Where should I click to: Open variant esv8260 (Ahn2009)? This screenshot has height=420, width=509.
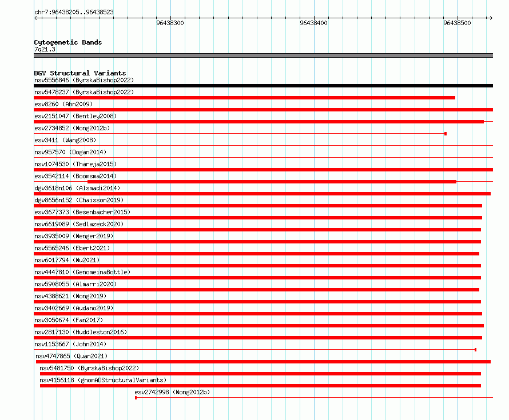[63, 104]
